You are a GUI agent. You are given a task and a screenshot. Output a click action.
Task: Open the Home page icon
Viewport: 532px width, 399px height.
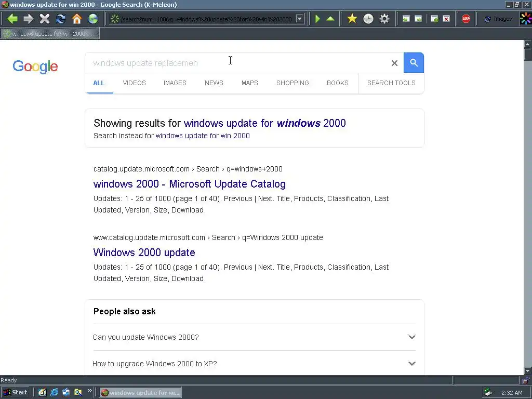(x=77, y=19)
